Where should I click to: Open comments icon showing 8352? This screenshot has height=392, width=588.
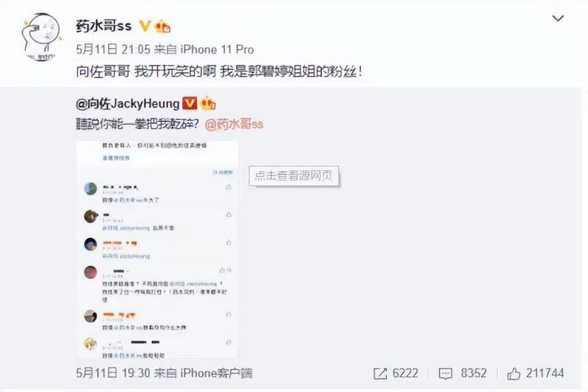(463, 373)
